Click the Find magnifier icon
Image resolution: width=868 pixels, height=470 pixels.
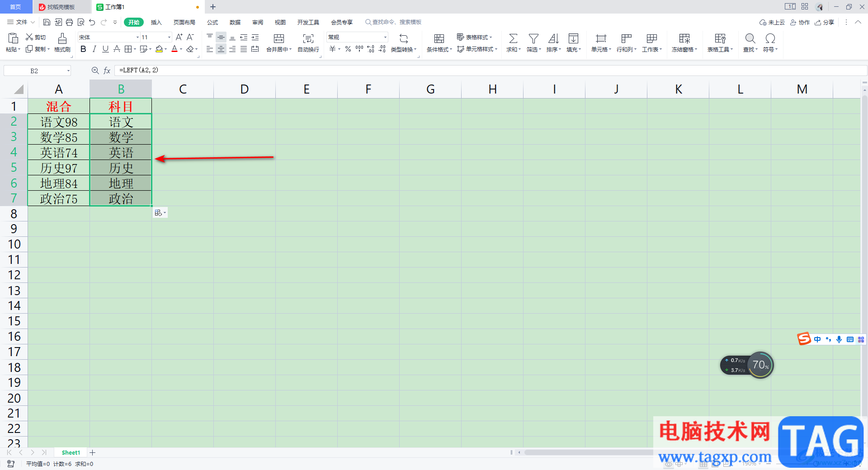pos(750,38)
